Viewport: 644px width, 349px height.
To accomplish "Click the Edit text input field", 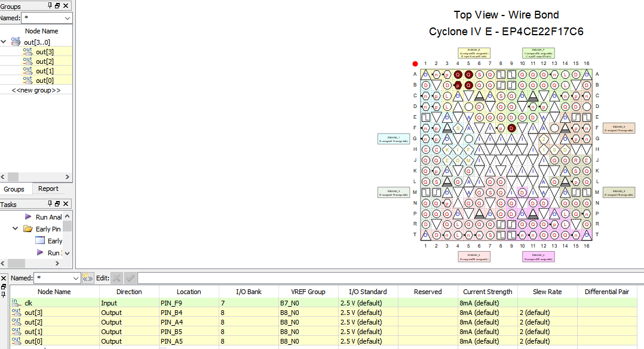I will click(x=391, y=278).
